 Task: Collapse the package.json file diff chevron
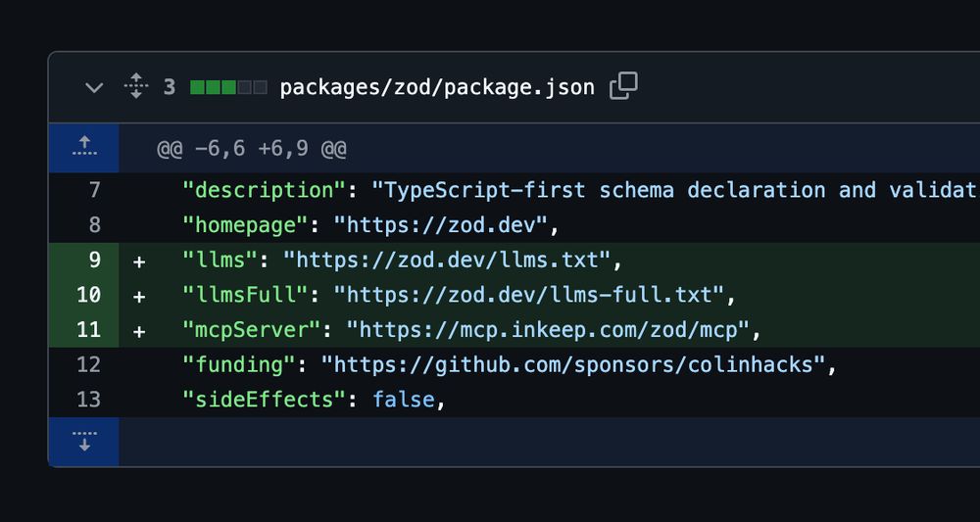click(94, 88)
